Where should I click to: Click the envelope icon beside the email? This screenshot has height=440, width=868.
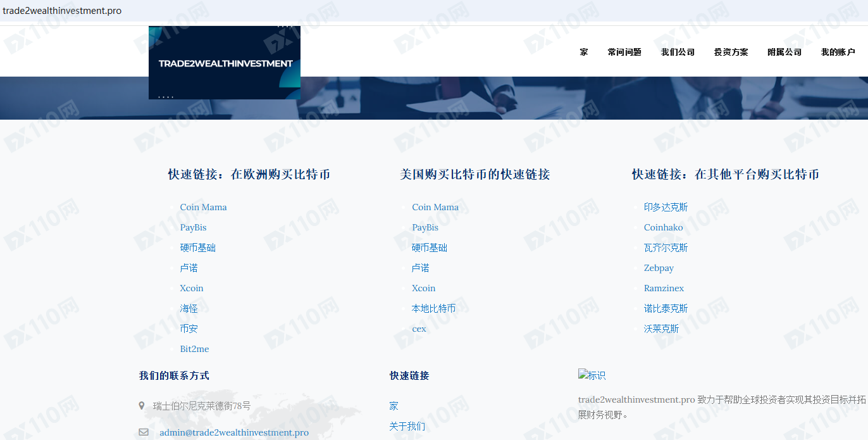[x=144, y=432]
